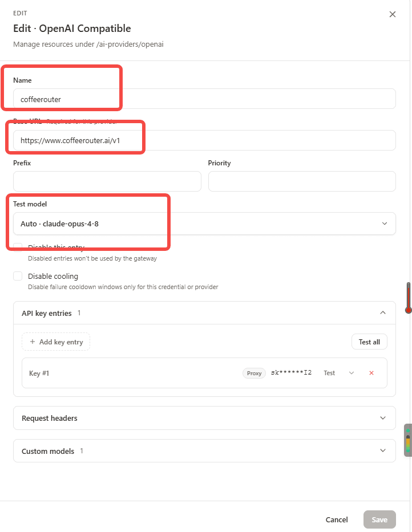This screenshot has width=412, height=532.
Task: Click the Custom models count 1
Action: [82, 451]
